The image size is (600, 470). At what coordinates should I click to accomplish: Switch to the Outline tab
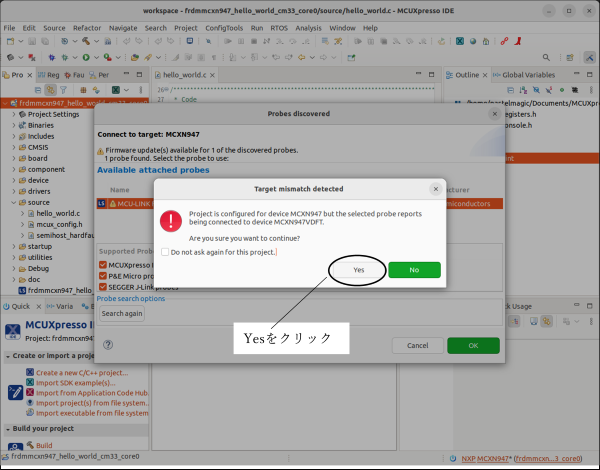click(467, 75)
